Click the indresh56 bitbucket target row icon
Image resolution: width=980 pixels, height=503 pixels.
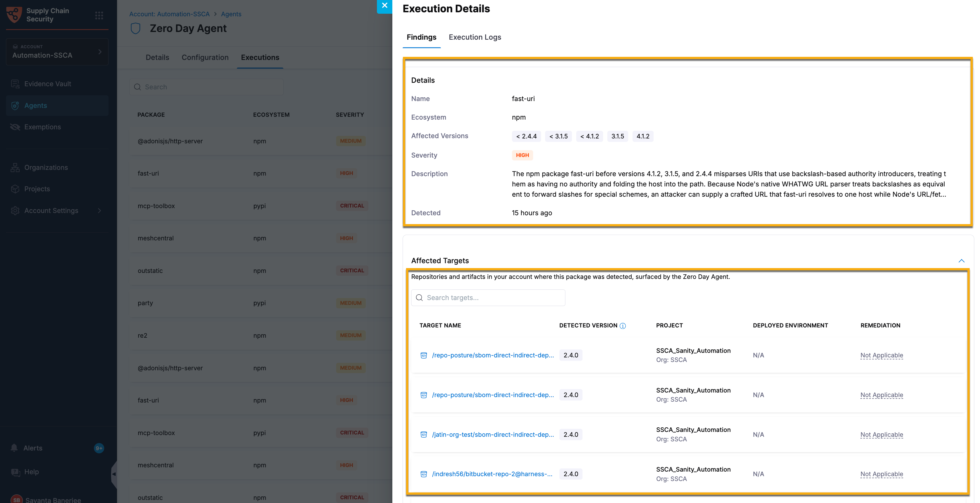coord(423,474)
